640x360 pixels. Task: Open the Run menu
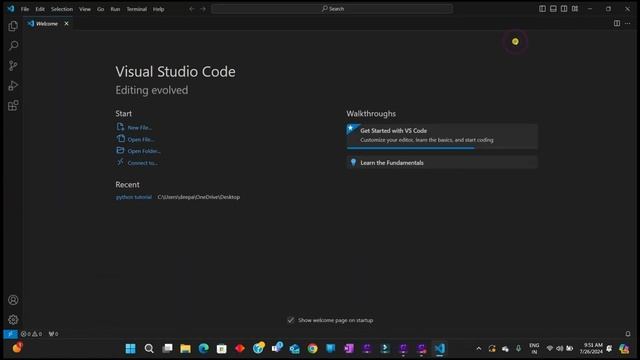pos(115,9)
